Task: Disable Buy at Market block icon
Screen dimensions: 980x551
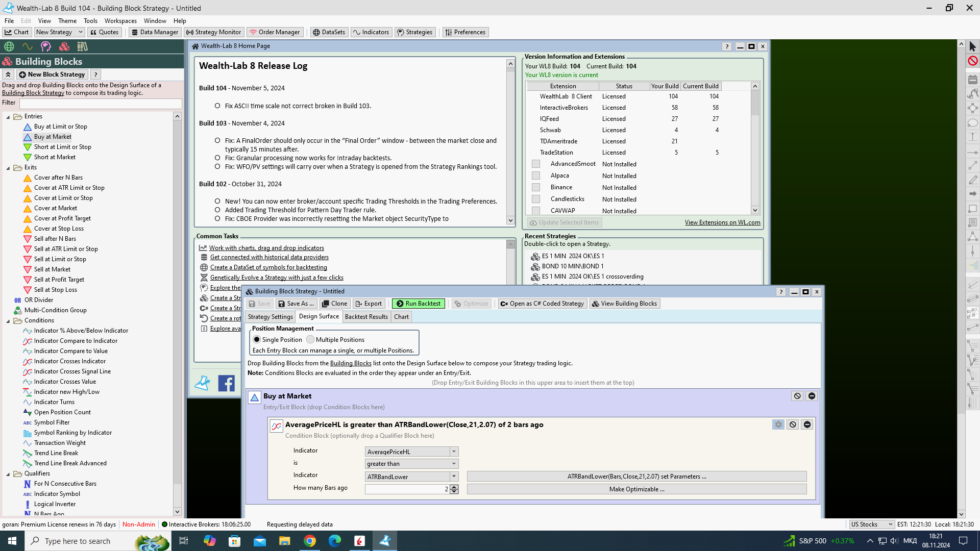Action: [x=797, y=396]
